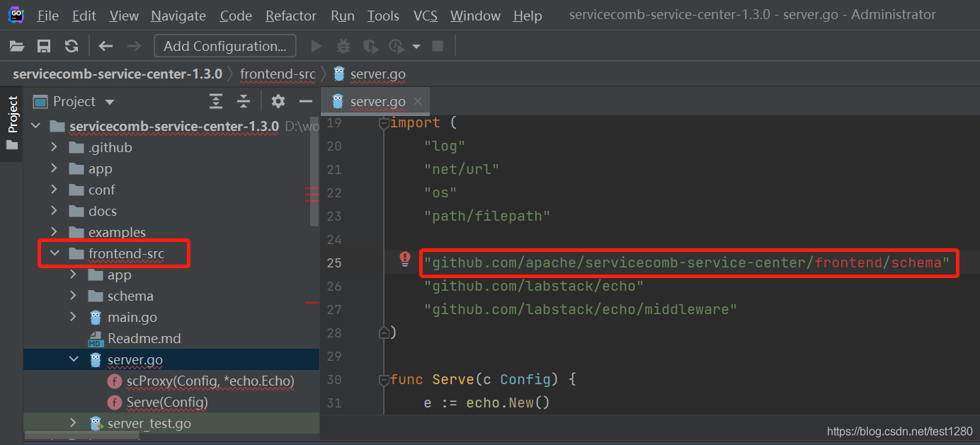This screenshot has height=445, width=980.
Task: Click the folder icon beside the Project vertical tab
Action: pyautogui.click(x=11, y=145)
